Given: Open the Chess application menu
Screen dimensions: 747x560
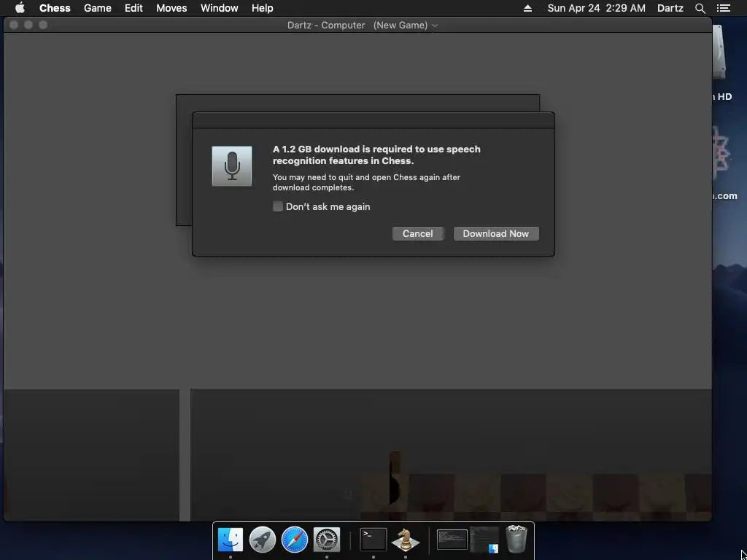Looking at the screenshot, I should pos(55,8).
